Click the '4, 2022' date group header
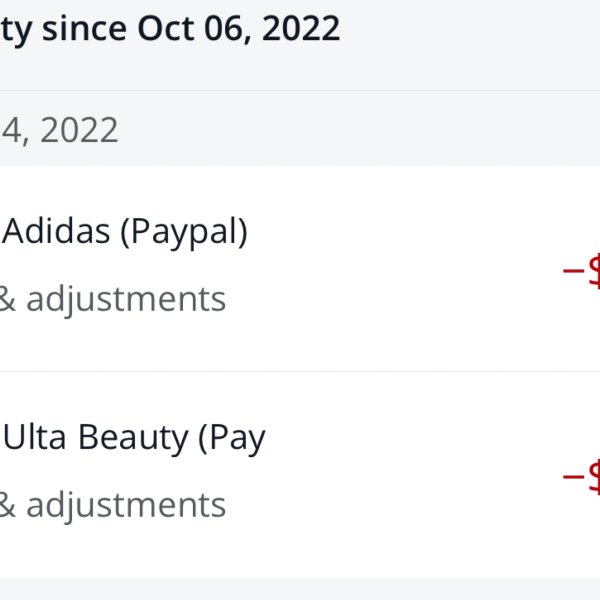This screenshot has width=600, height=600. (x=59, y=130)
